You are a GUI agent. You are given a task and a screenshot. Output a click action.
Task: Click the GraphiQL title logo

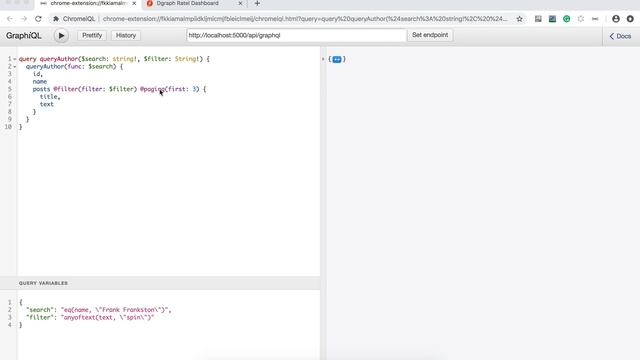click(24, 36)
